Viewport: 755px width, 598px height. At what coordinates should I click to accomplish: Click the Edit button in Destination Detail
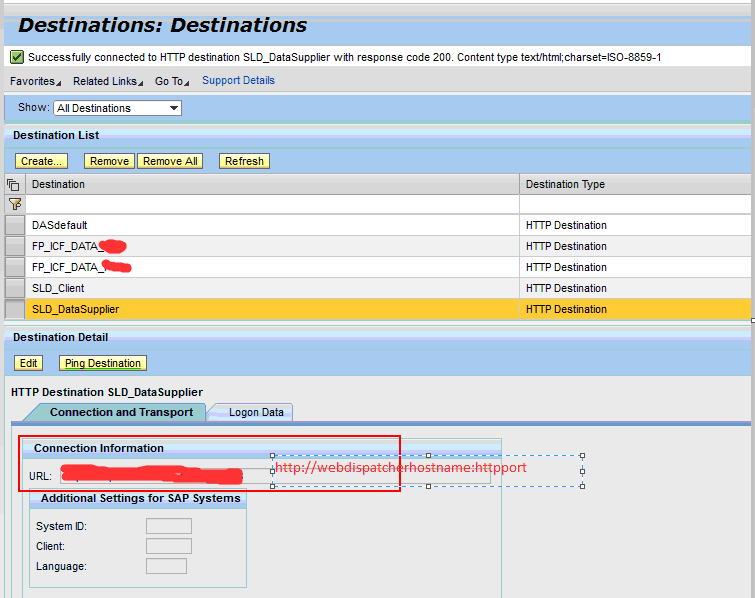tap(29, 363)
